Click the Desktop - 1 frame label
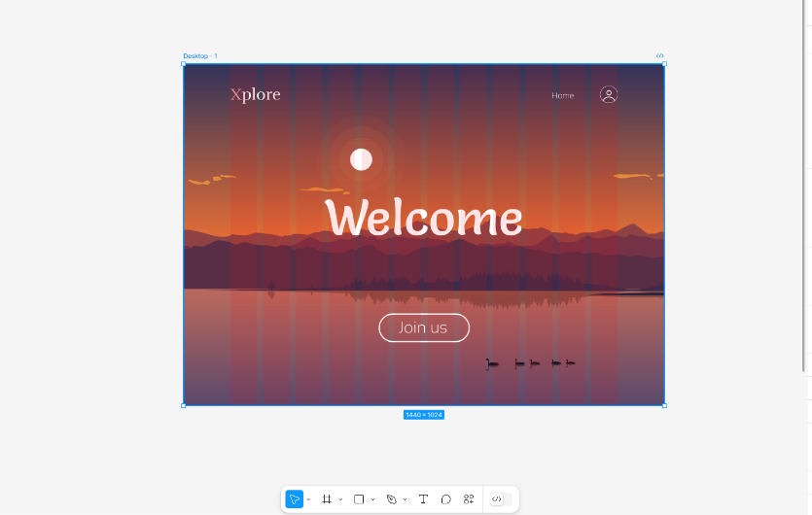Screen dimensions: 812x515 (200, 56)
